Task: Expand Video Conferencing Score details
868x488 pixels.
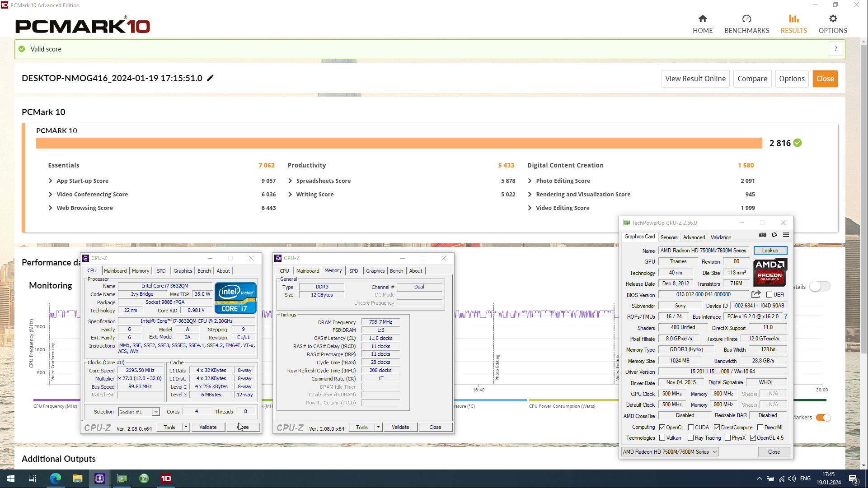Action: pos(51,195)
